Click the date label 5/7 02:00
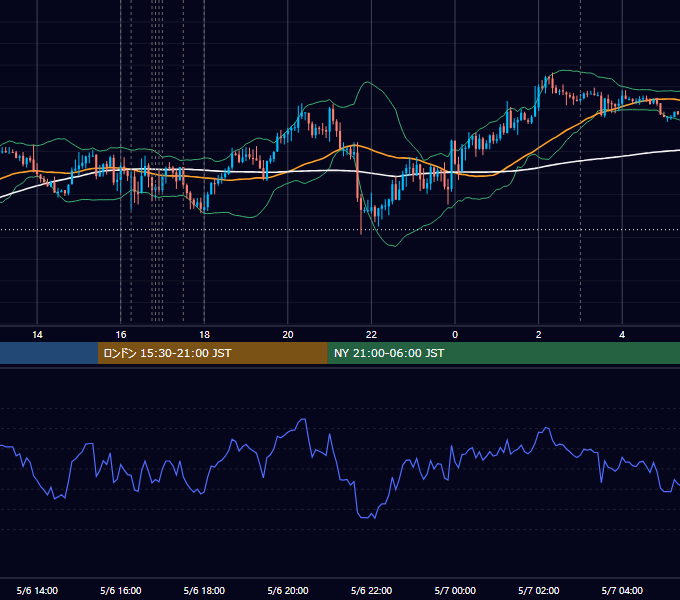 click(x=538, y=590)
